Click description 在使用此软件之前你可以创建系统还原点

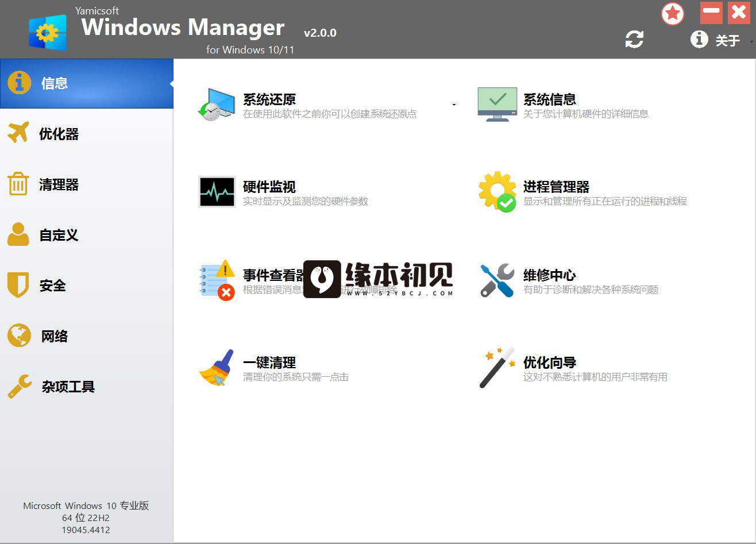(330, 114)
